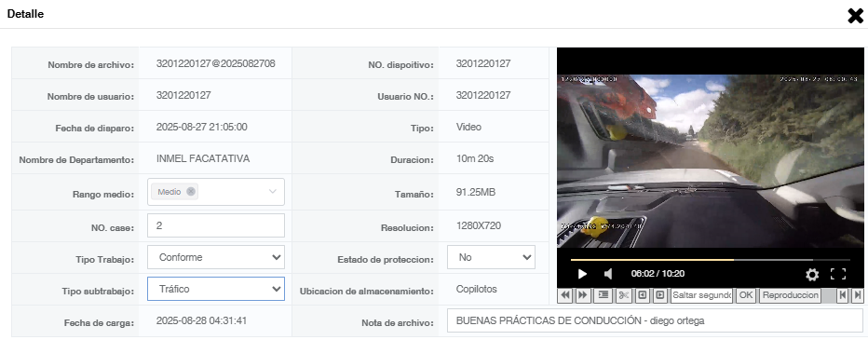Click the Reproduccion button
Image resolution: width=868 pixels, height=340 pixels.
point(790,295)
